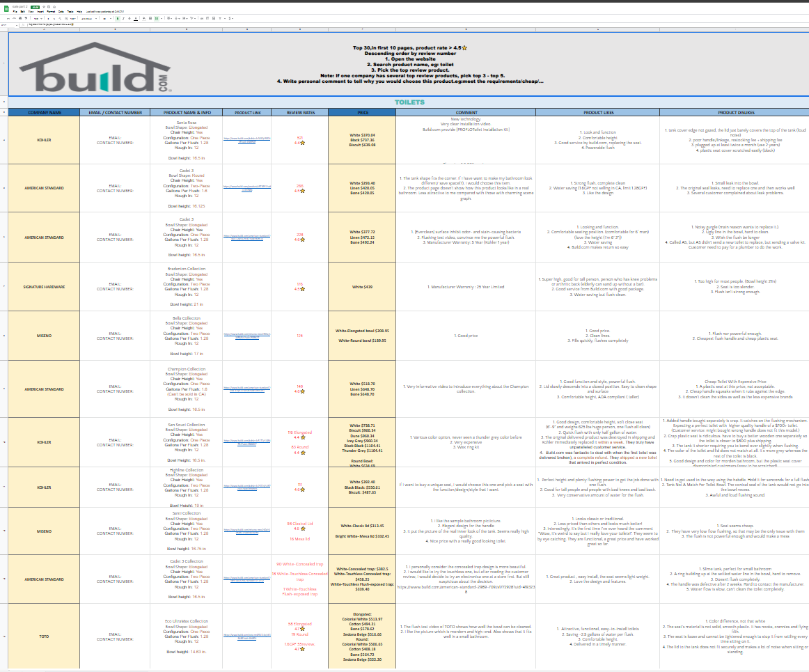Open the text color picker
This screenshot has width=809, height=672.
(x=136, y=19)
